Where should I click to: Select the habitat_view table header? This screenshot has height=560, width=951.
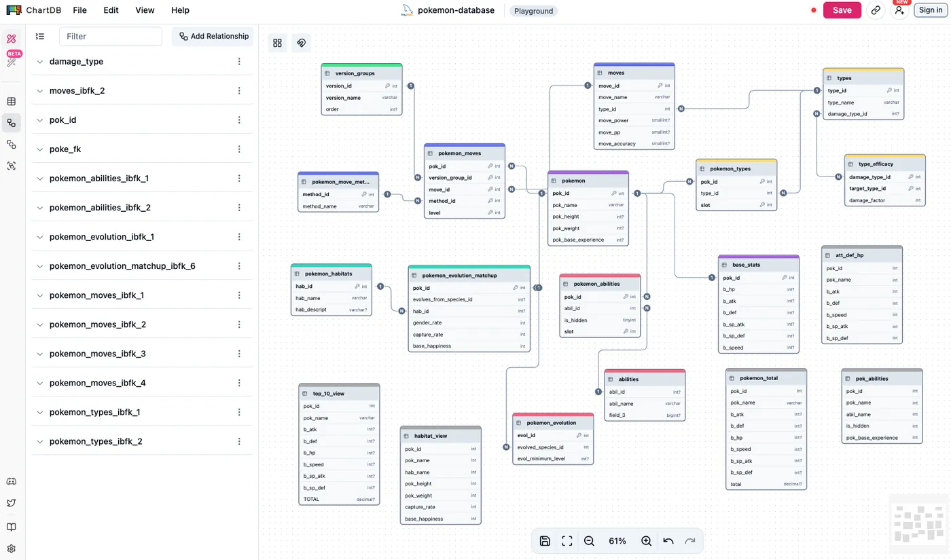441,436
